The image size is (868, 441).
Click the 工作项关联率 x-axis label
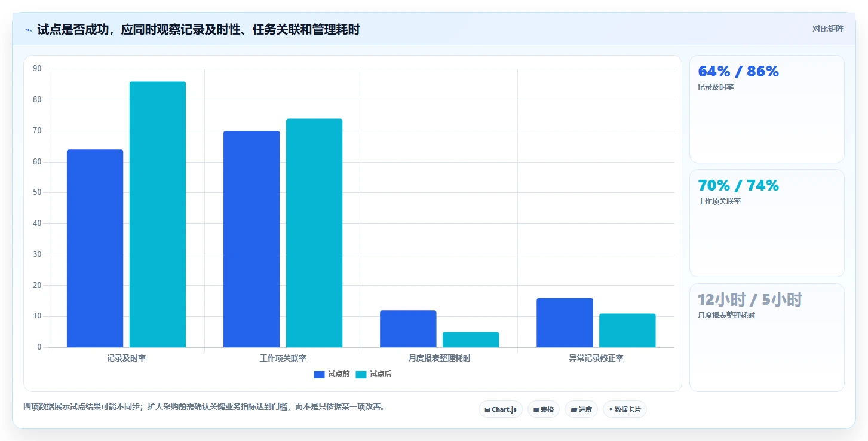click(x=283, y=359)
